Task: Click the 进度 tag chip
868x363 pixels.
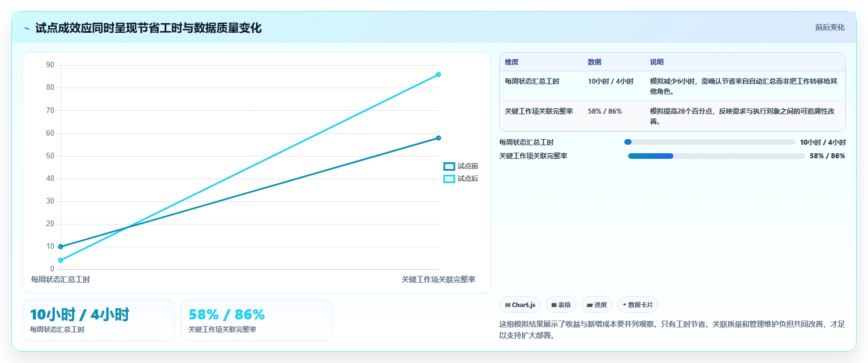Action: 597,305
